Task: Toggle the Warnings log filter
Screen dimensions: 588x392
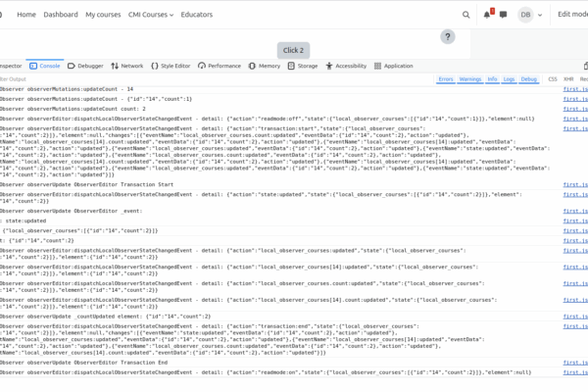Action: coord(470,78)
